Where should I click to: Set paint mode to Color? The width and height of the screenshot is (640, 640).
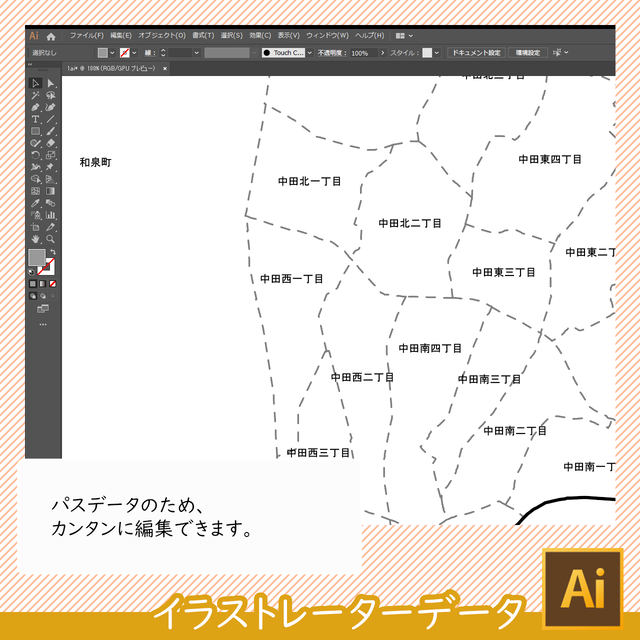pyautogui.click(x=33, y=284)
